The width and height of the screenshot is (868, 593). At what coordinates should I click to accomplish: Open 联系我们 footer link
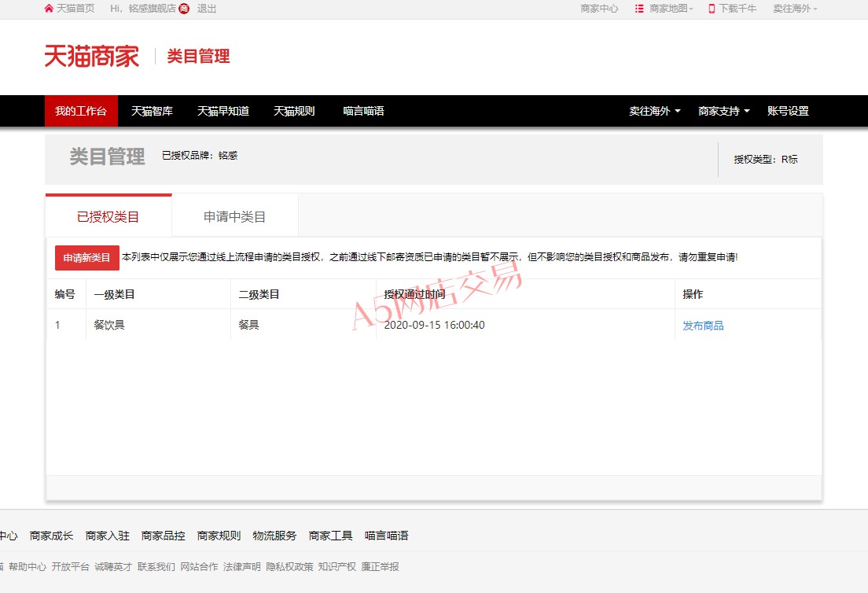coord(156,566)
